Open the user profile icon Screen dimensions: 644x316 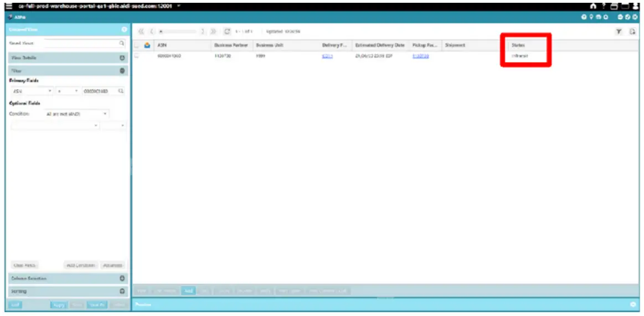pyautogui.click(x=636, y=7)
